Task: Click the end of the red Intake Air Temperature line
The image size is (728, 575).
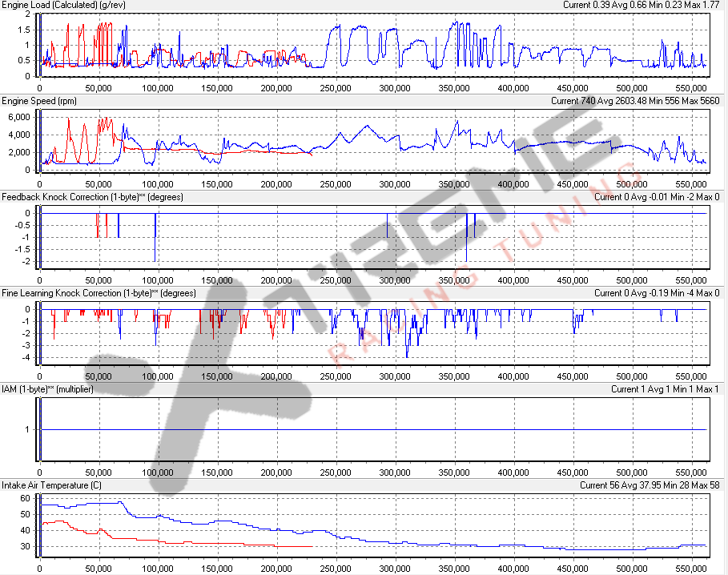Action: pos(311,547)
